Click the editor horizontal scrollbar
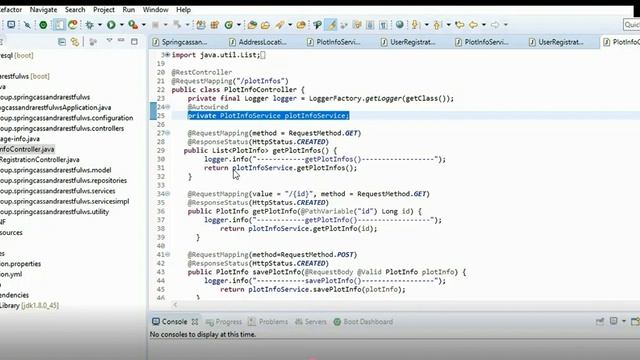The image size is (640, 360). (404, 304)
